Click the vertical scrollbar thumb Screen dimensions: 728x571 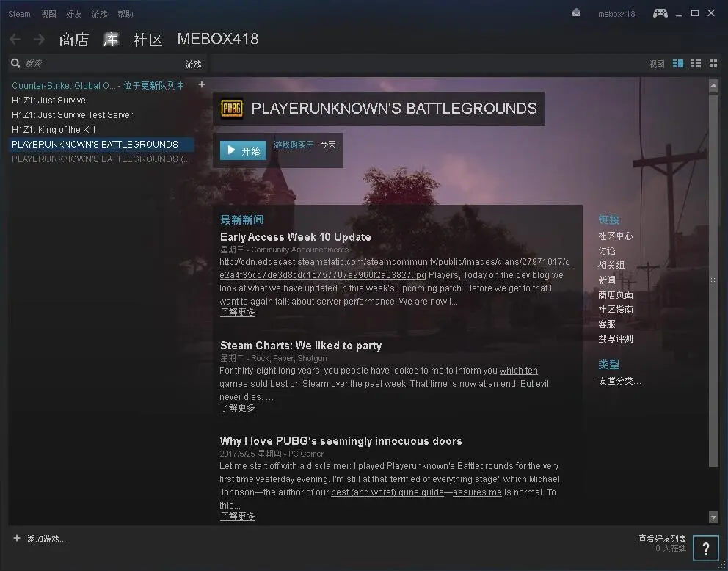713,280
